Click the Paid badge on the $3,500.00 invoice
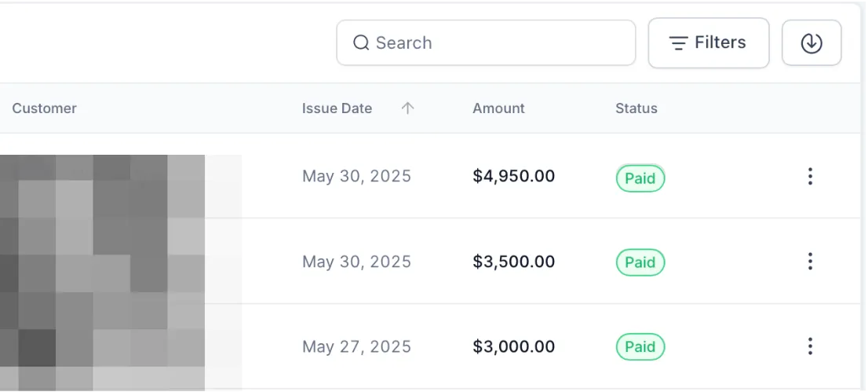Viewport: 868px width, 392px height. click(640, 262)
